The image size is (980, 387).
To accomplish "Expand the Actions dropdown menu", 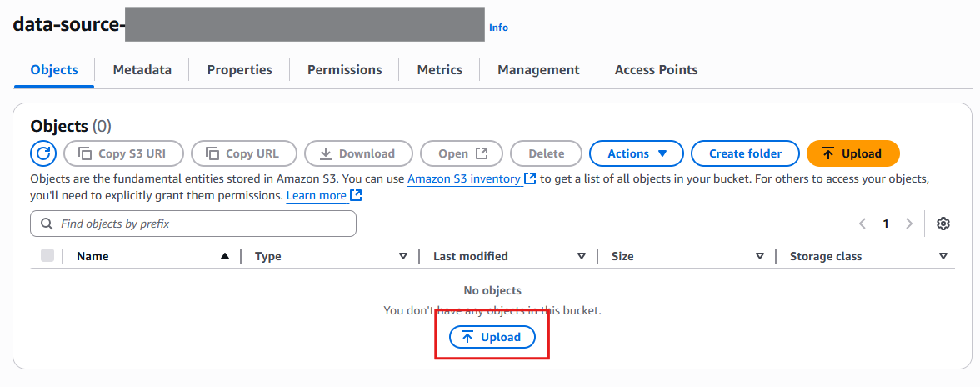I will click(x=637, y=153).
